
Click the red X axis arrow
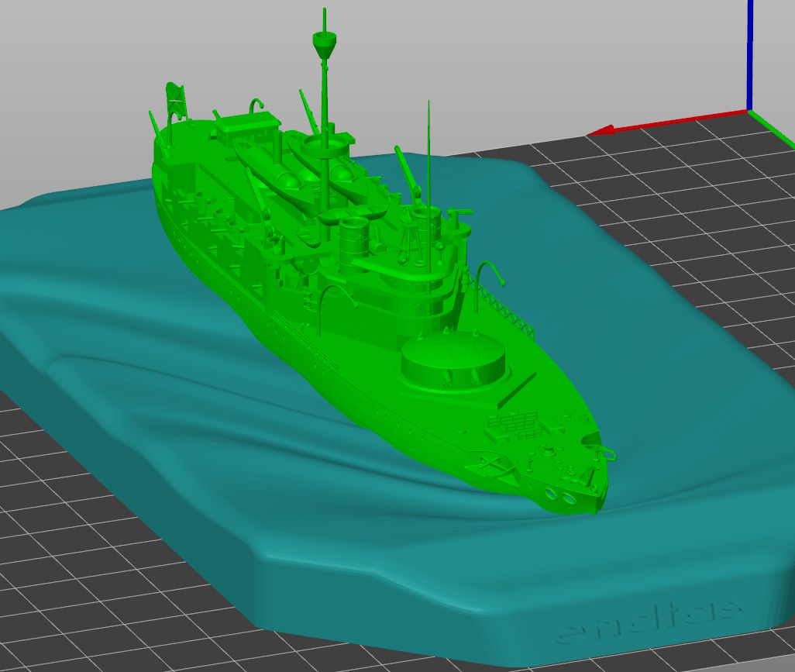click(x=601, y=132)
